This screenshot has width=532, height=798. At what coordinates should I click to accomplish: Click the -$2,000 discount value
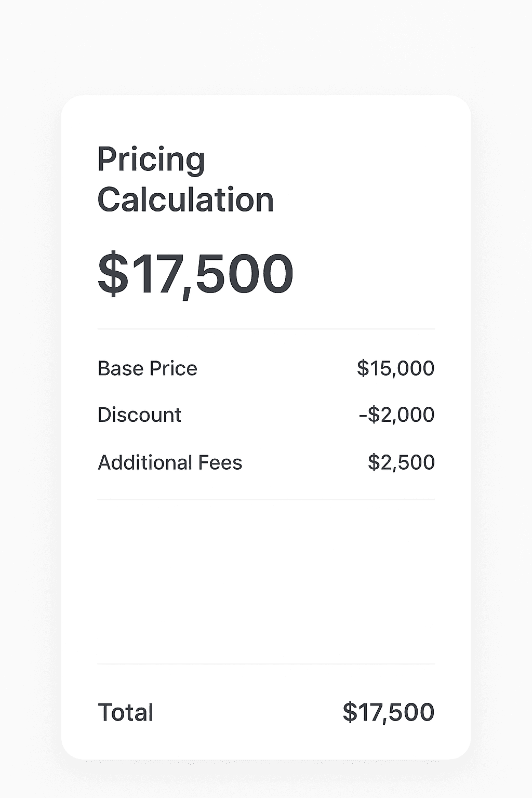coord(396,415)
